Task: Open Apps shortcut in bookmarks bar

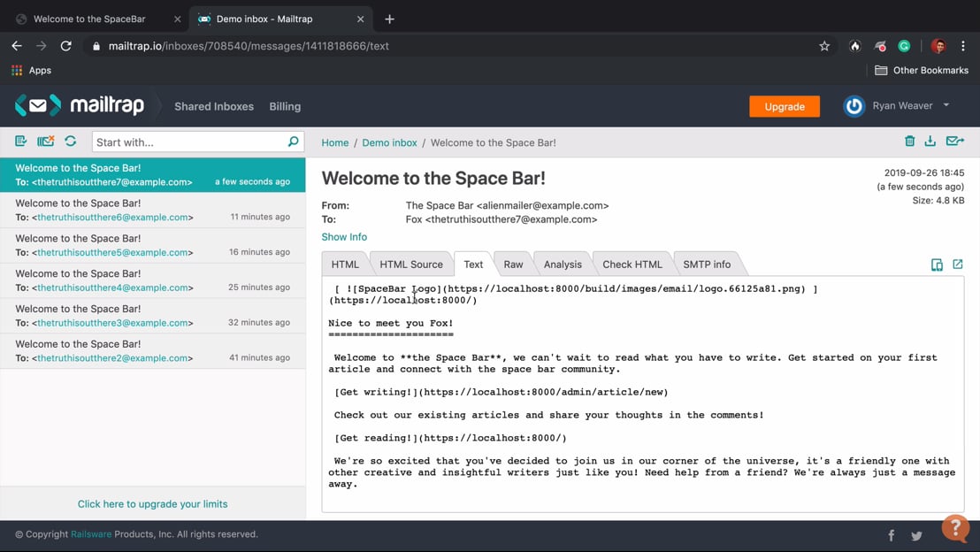Action: pyautogui.click(x=31, y=70)
